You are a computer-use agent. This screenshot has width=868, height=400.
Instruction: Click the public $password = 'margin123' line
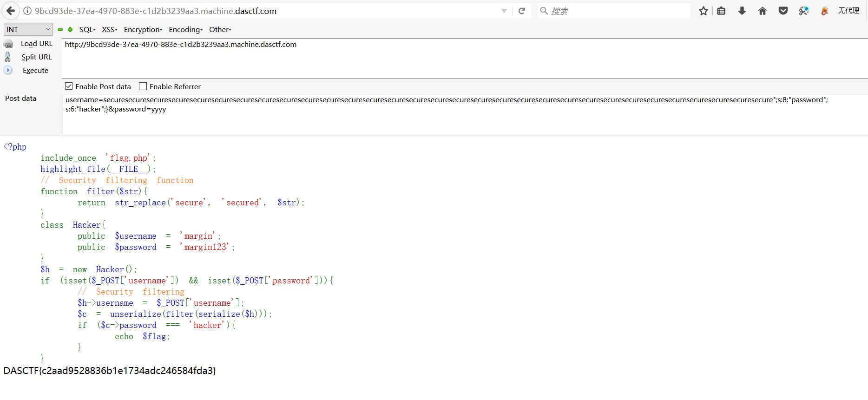[156, 247]
